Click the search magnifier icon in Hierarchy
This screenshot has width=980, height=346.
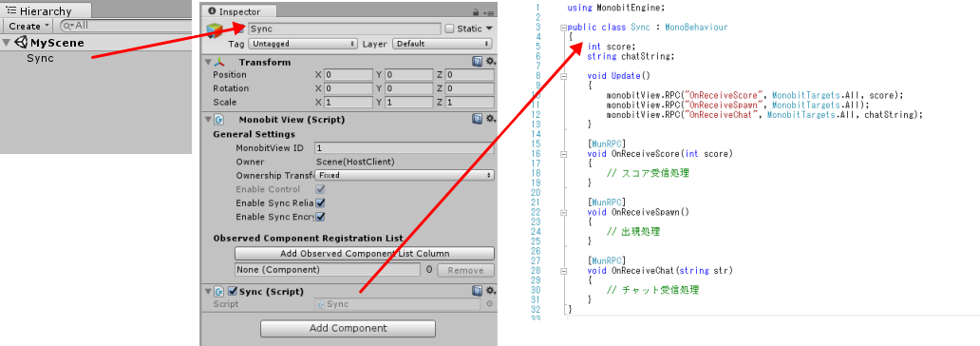(68, 26)
